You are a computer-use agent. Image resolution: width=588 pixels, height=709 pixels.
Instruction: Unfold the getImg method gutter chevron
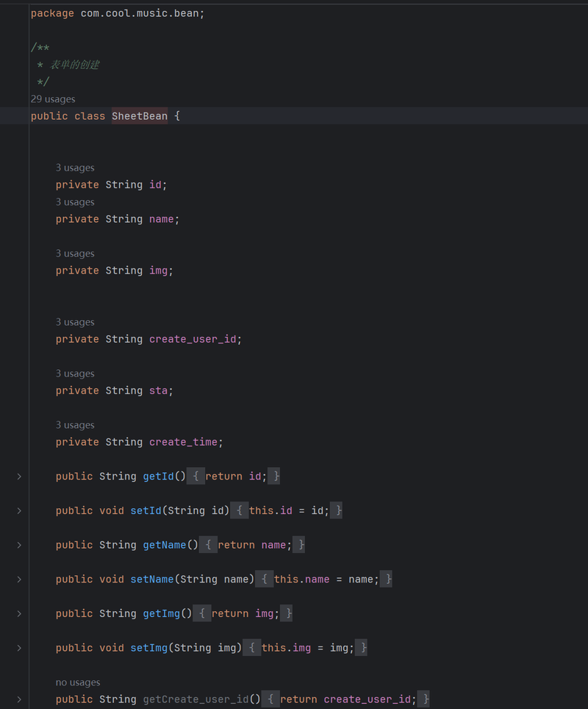tap(19, 613)
